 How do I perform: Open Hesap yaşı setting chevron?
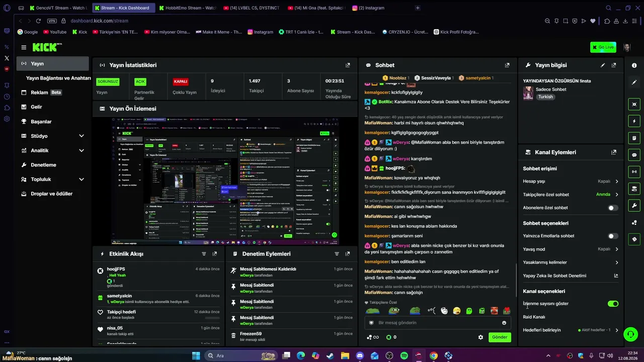point(617,182)
